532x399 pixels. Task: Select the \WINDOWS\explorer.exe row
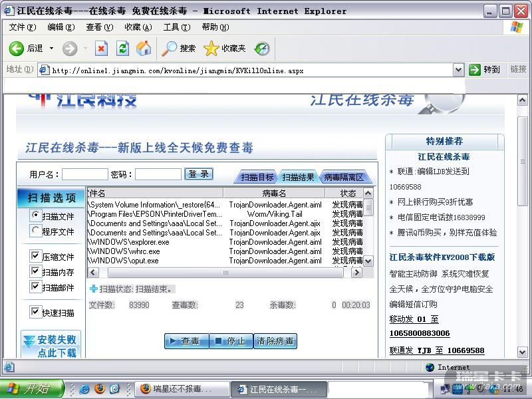pyautogui.click(x=225, y=242)
